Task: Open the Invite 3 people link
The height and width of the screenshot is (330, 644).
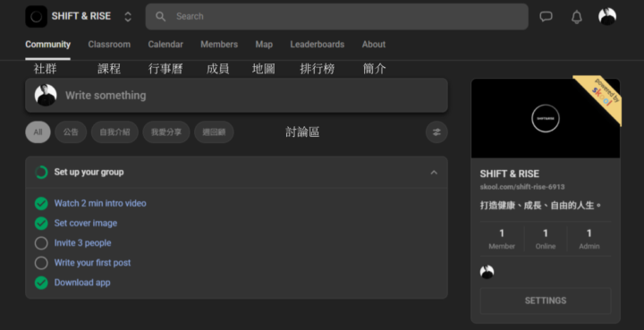Action: tap(82, 243)
